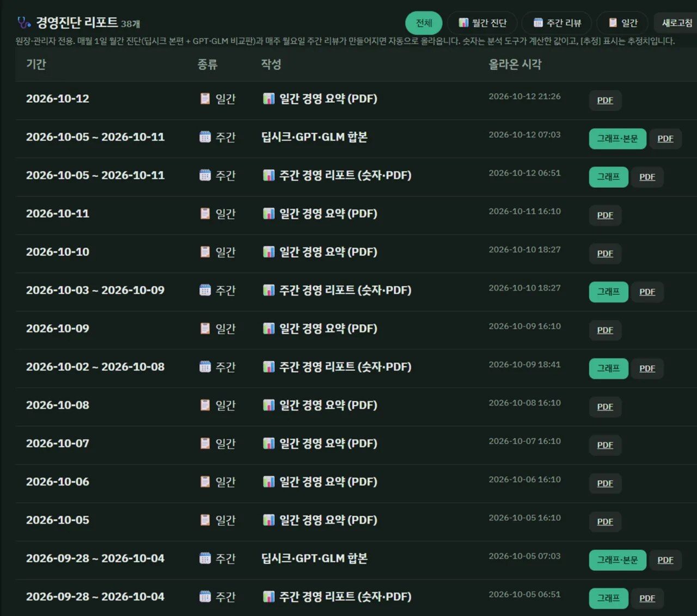Click calendar icon on 2026-10-03 ~ 2026-10-09 row
Viewport: 697px width, 616px height.
coord(205,290)
